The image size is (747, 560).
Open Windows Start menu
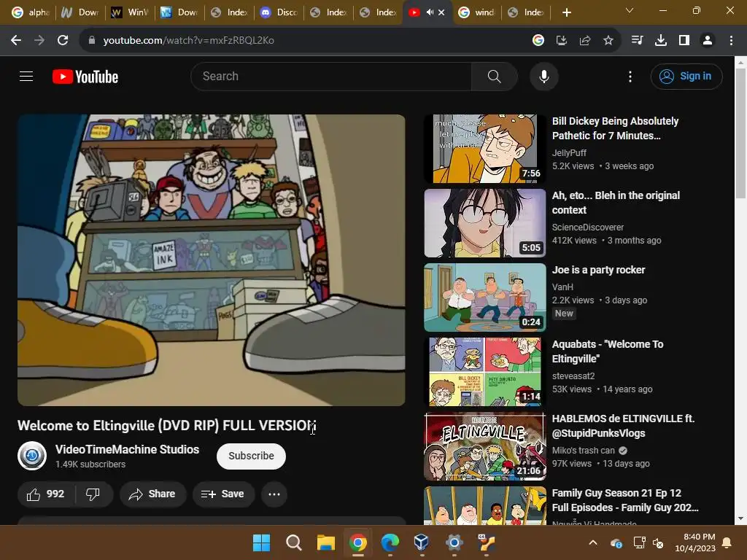(x=261, y=542)
